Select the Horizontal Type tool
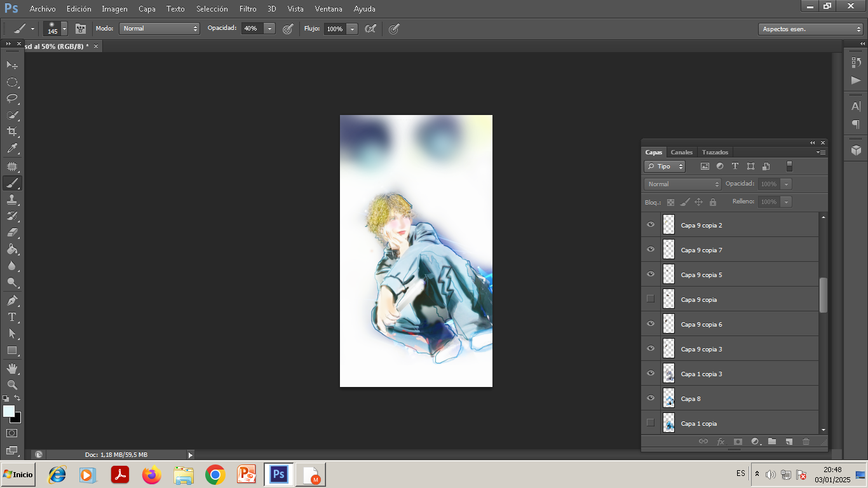Screen dimensions: 868x488 [x=12, y=316]
